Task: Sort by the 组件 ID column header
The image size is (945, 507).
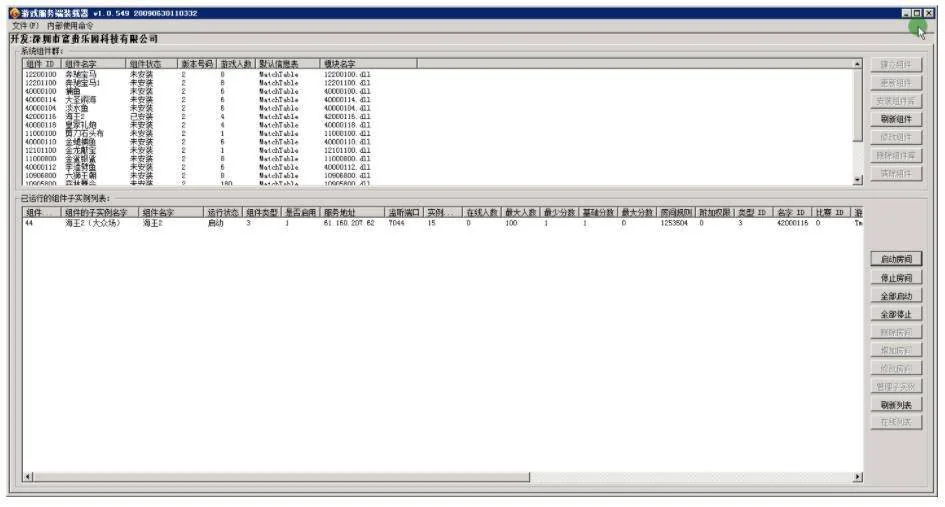Action: (41, 63)
